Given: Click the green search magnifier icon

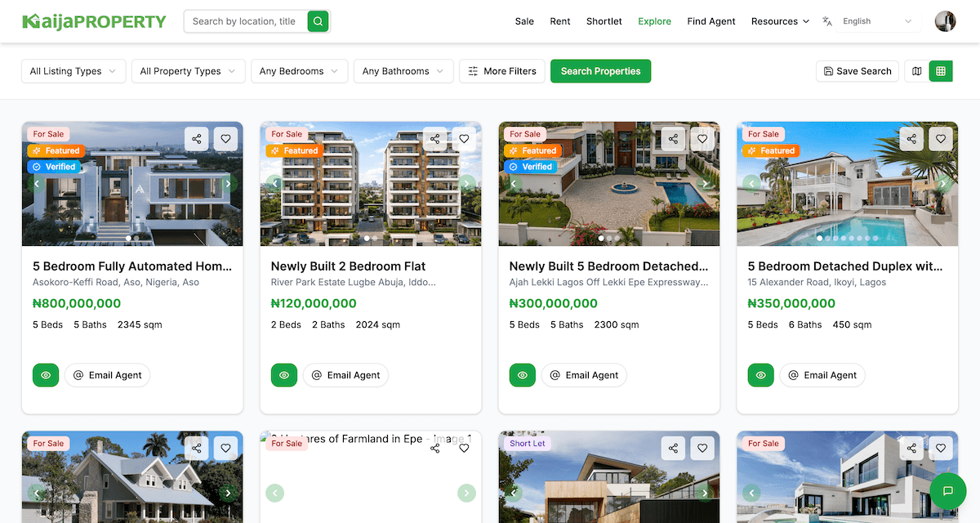Looking at the screenshot, I should [318, 21].
